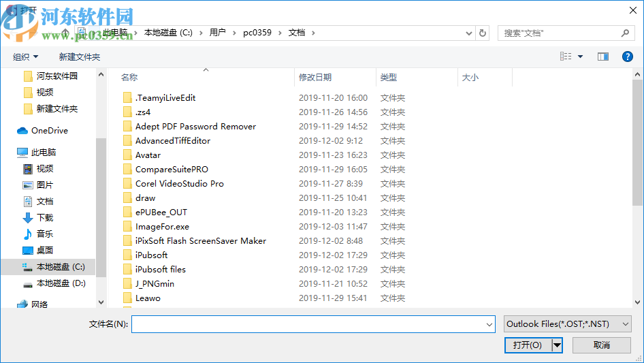Image resolution: width=644 pixels, height=363 pixels.
Task: Sort by 名称 column header
Action: [129, 77]
